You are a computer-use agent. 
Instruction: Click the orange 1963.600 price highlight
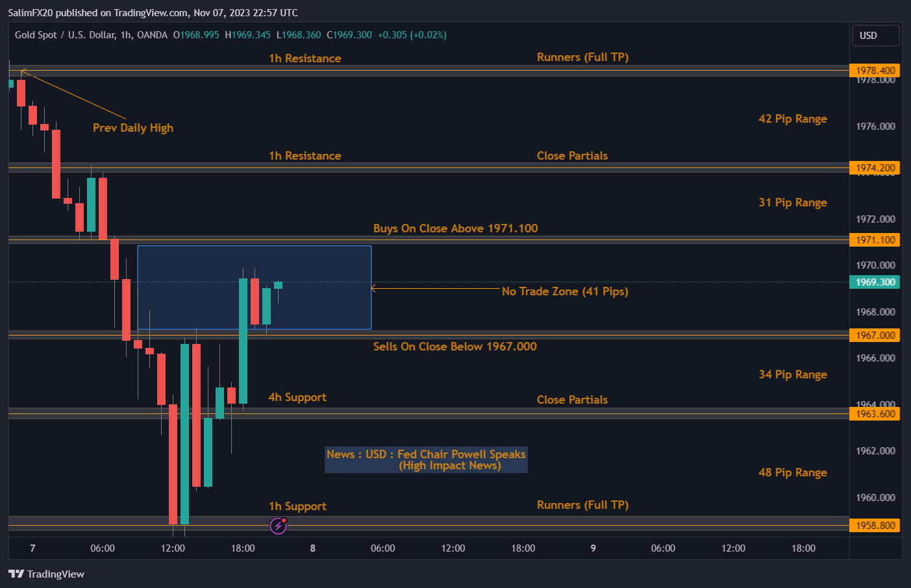tap(873, 413)
